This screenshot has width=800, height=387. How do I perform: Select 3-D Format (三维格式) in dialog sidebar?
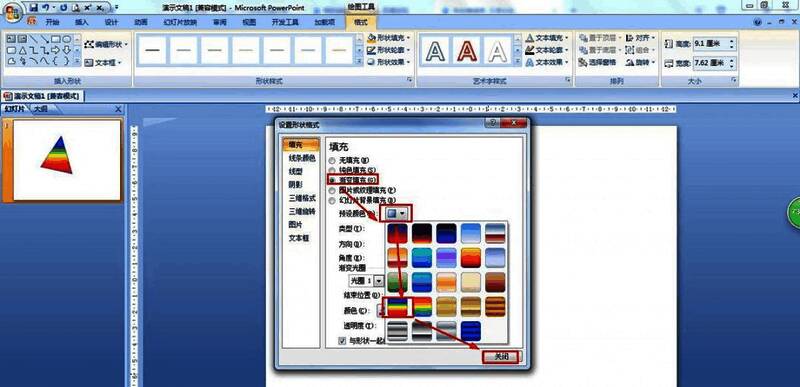click(302, 198)
